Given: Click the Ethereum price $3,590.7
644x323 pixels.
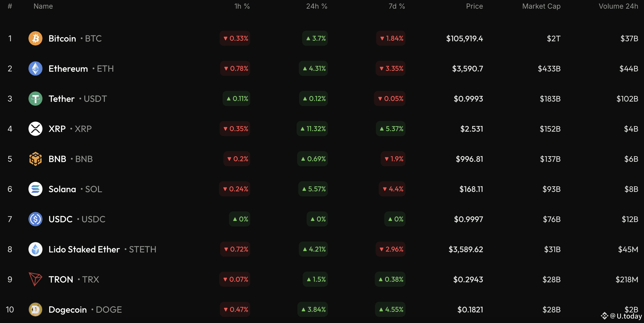Looking at the screenshot, I should [x=468, y=69].
